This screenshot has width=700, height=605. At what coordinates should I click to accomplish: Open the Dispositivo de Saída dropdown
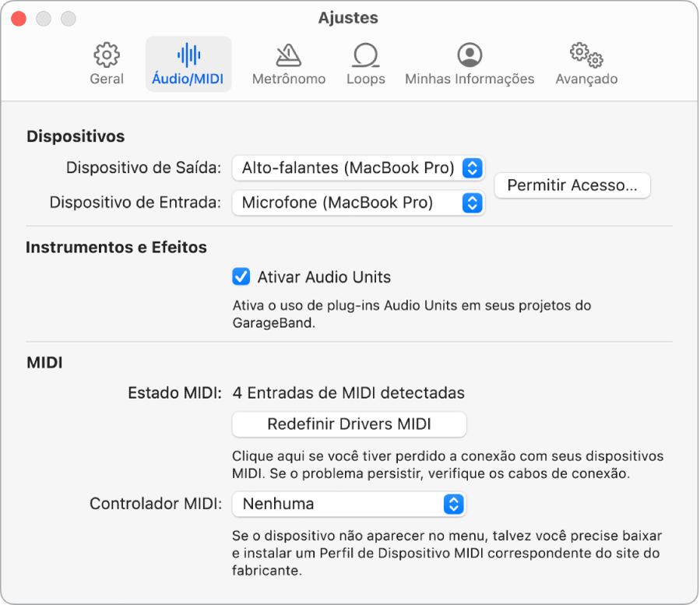point(358,168)
